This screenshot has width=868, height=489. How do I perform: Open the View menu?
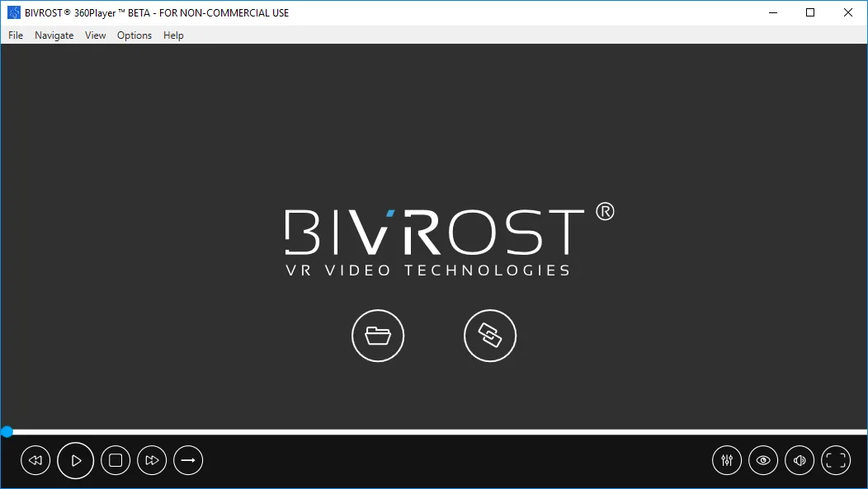[x=95, y=35]
